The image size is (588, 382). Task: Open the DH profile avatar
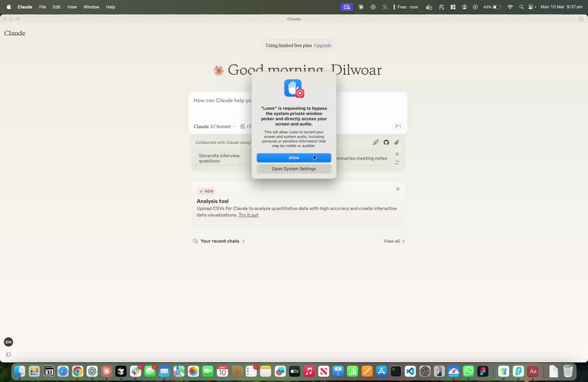click(x=8, y=342)
